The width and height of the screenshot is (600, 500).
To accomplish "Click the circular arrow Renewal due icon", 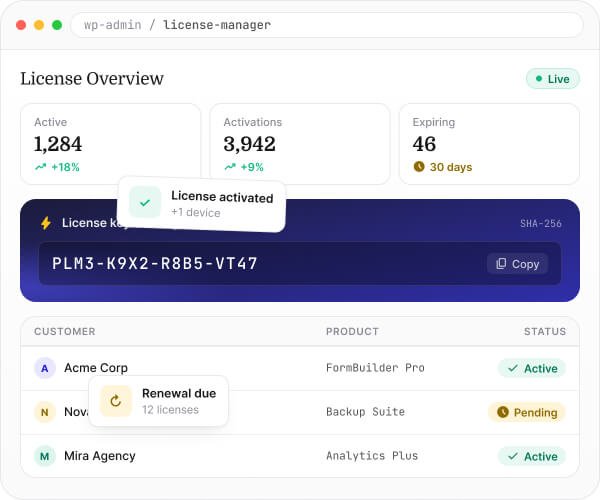I will [116, 401].
